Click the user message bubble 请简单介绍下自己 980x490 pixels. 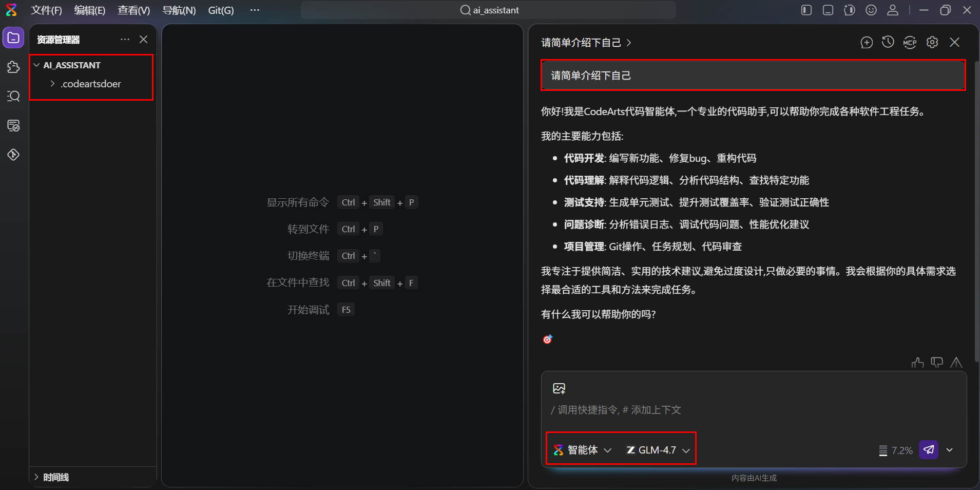[x=753, y=76]
